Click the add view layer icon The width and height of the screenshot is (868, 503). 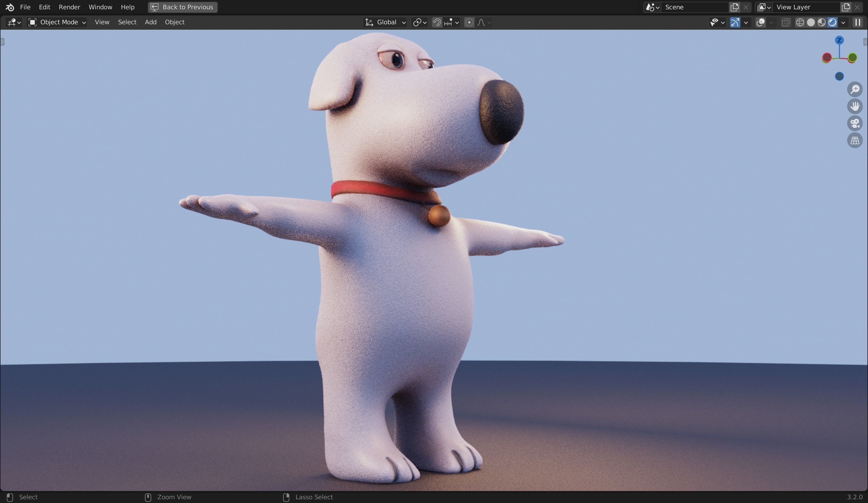pyautogui.click(x=846, y=7)
